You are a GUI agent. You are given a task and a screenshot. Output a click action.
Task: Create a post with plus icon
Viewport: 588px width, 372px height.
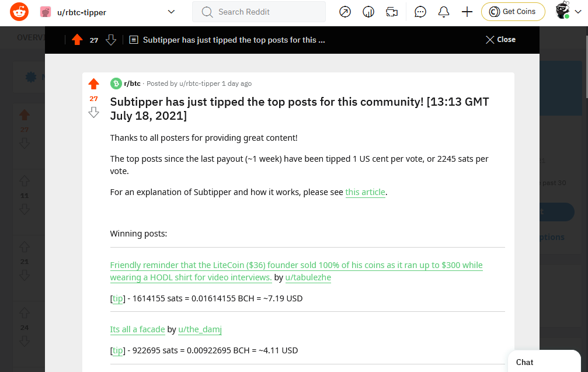coord(467,12)
